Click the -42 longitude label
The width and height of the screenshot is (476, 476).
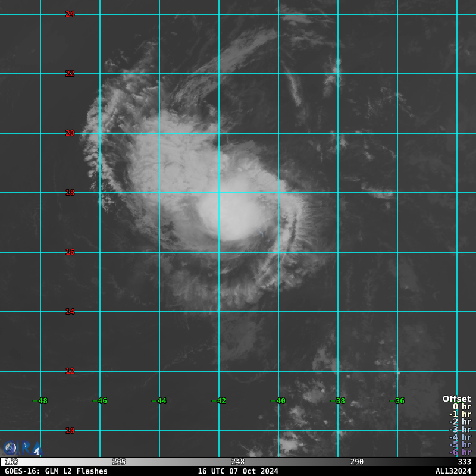click(x=218, y=401)
